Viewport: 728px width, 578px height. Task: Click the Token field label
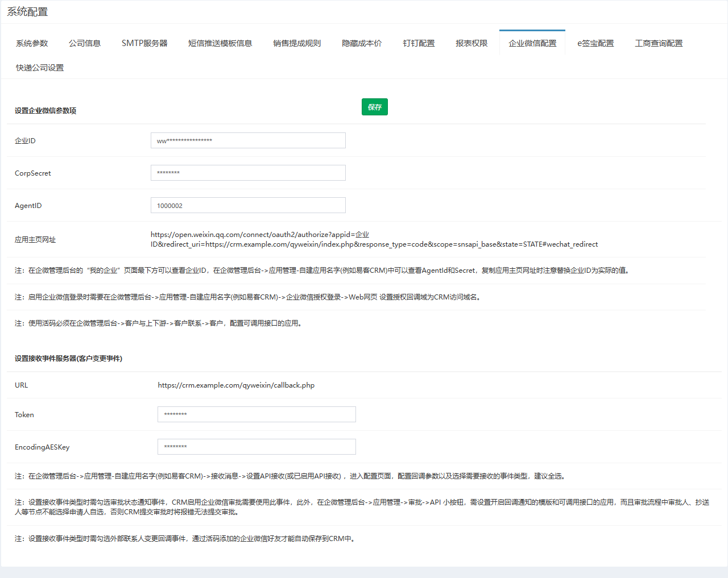tap(24, 415)
